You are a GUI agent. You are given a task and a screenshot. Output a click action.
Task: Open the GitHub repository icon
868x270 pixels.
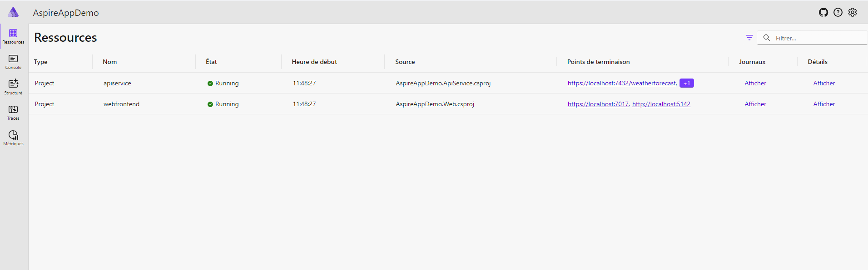pos(823,13)
